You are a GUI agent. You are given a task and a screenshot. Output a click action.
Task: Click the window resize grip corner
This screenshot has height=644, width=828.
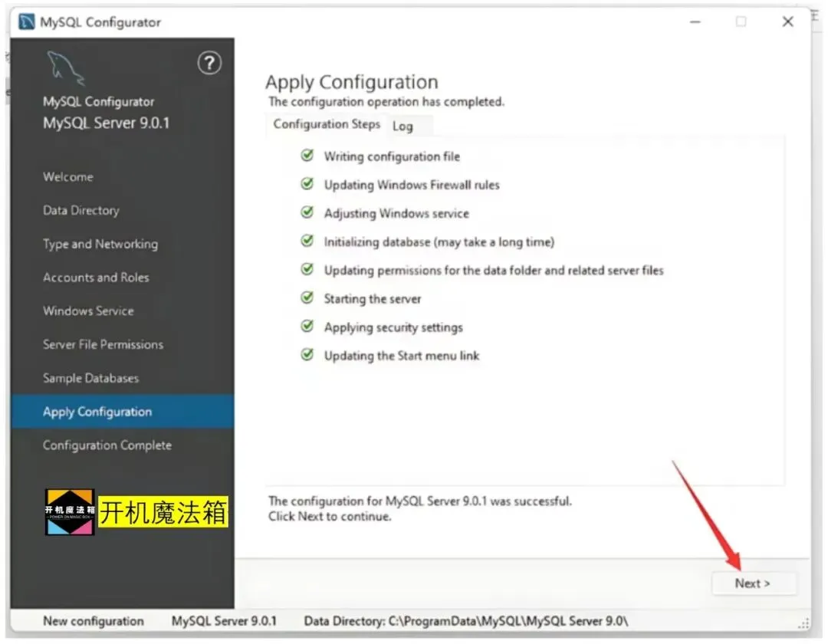[x=804, y=623]
